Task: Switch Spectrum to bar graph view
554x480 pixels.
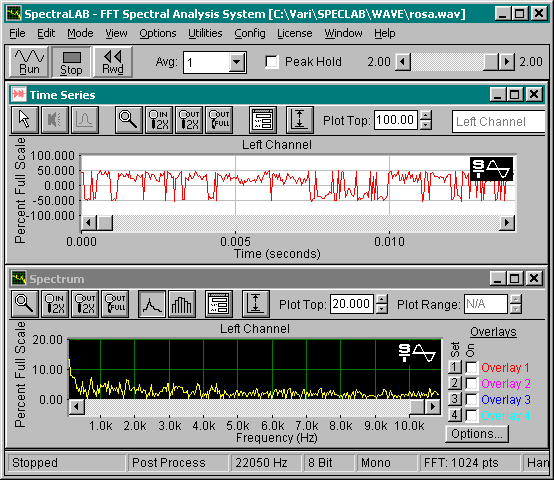Action: 182,304
